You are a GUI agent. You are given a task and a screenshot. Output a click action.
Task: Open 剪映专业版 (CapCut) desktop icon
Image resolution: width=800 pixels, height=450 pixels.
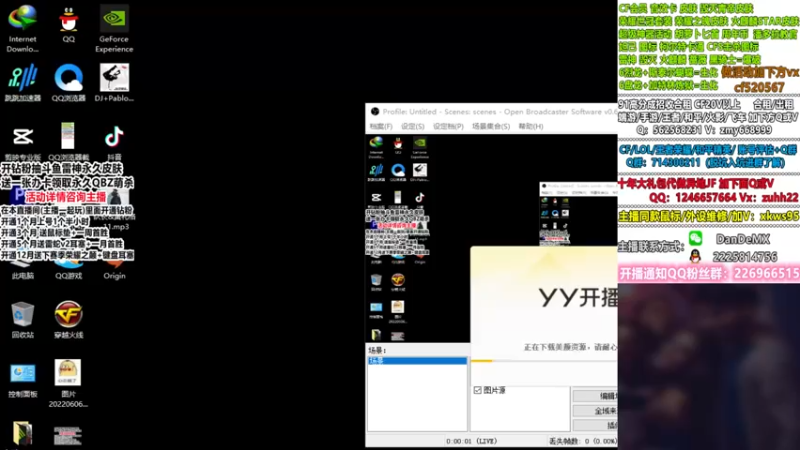(x=22, y=142)
